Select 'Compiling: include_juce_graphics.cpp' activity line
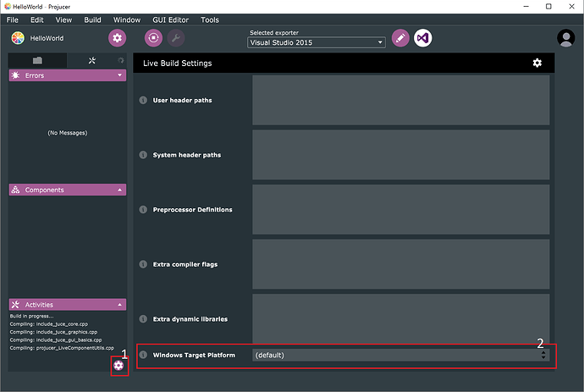 pyautogui.click(x=53, y=332)
